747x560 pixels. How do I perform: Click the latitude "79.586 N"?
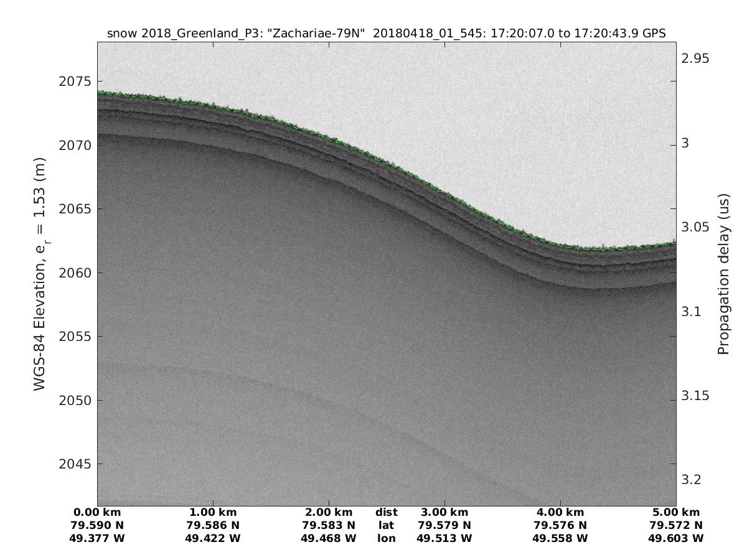click(x=213, y=525)
